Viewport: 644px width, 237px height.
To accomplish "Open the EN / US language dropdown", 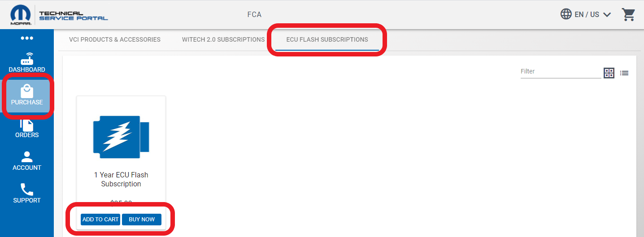I will click(x=593, y=14).
